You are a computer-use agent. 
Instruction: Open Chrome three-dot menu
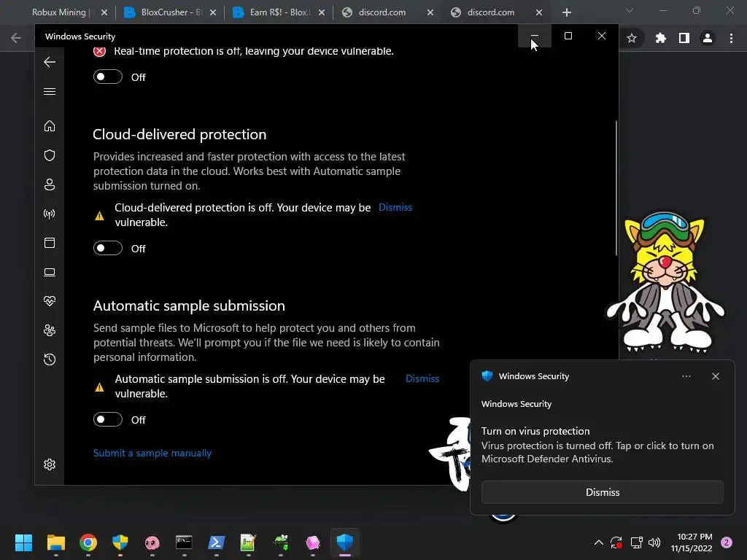click(x=731, y=38)
